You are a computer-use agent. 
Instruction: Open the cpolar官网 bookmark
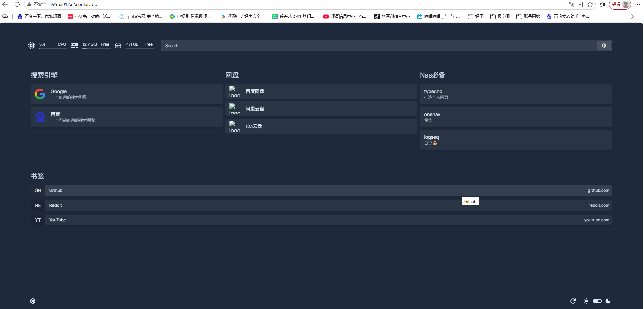141,17
